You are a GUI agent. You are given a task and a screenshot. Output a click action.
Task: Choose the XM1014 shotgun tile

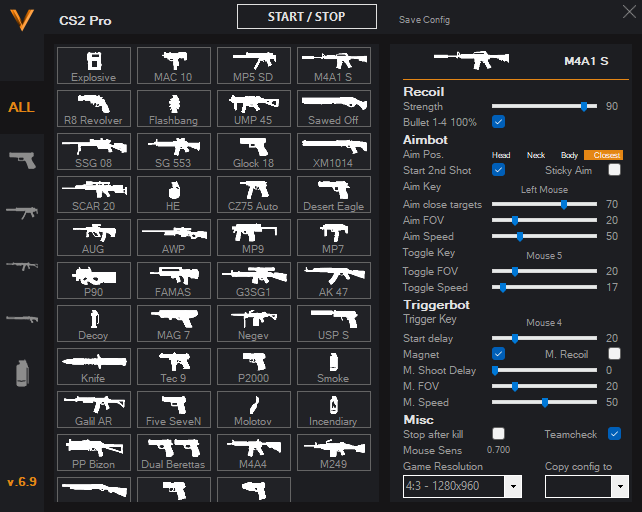334,152
